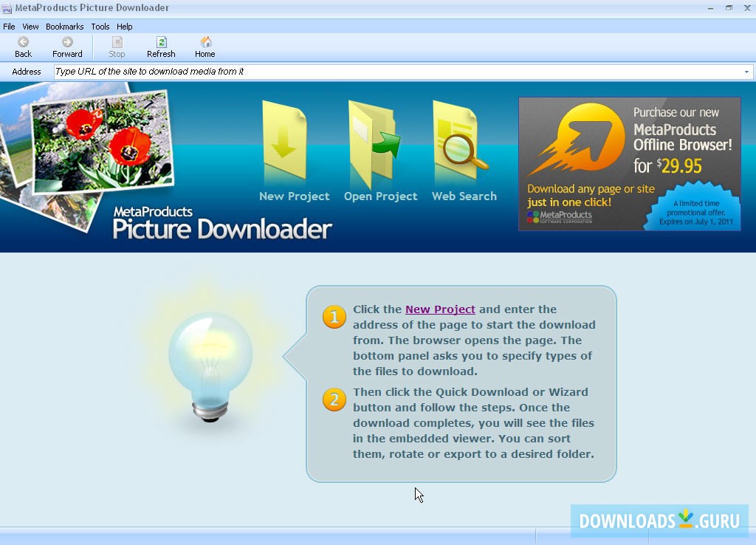Follow the New Project hyperlink in tip

pos(440,309)
